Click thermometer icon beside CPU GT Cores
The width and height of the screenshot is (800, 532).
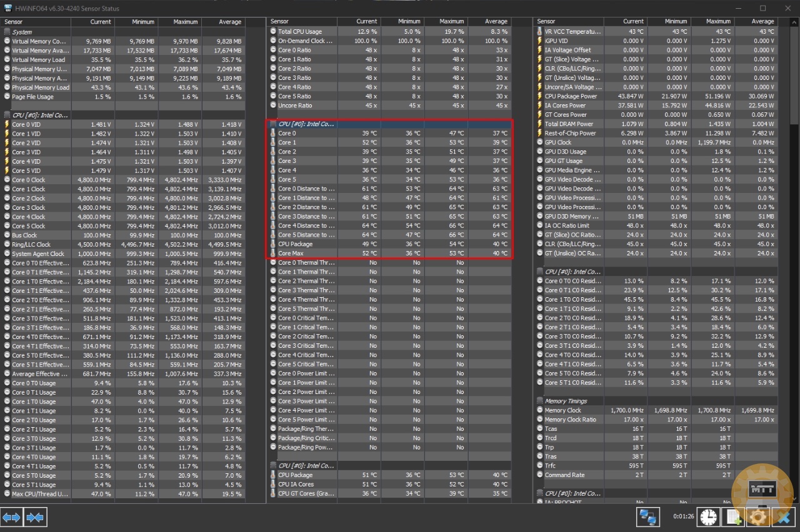[273, 493]
